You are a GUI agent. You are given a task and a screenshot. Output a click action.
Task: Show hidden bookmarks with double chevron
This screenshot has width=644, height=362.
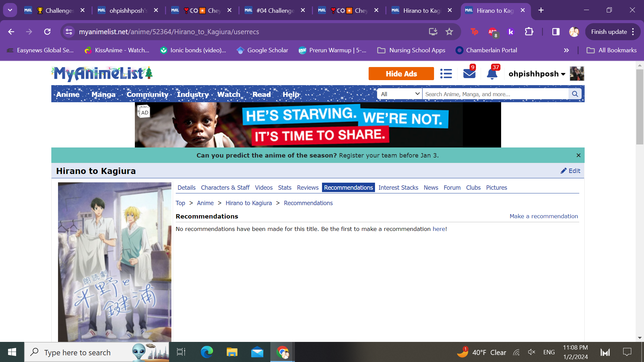[566, 50]
